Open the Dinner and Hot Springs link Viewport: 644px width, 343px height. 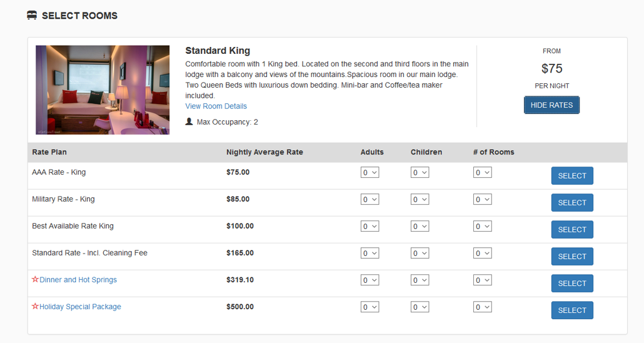[x=78, y=280]
